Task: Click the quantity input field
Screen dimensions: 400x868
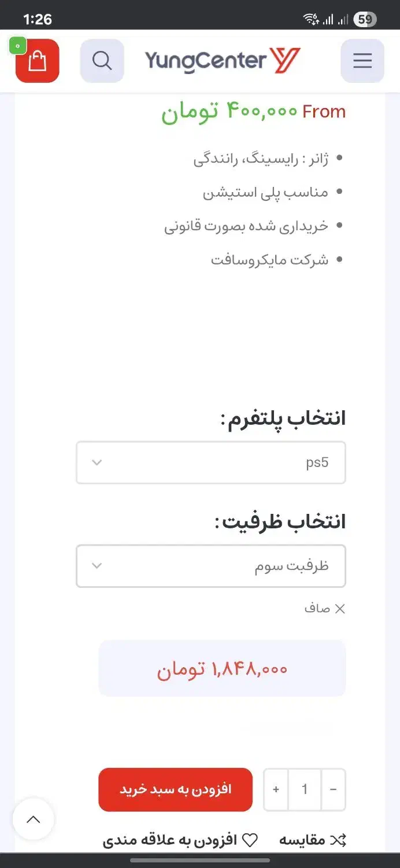Action: click(x=305, y=789)
